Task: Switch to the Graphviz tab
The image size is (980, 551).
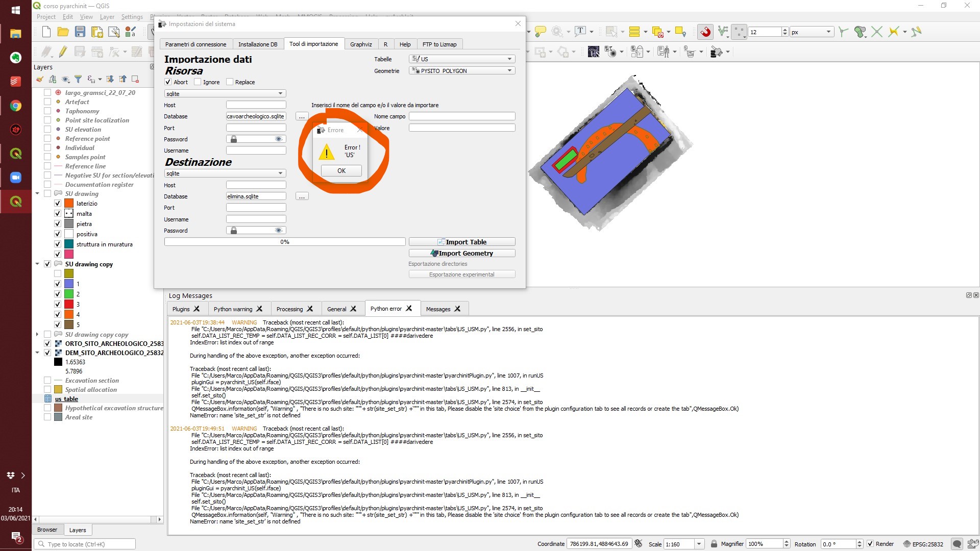Action: coord(361,44)
